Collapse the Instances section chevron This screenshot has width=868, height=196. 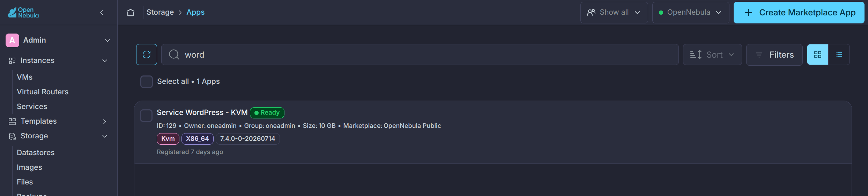(105, 61)
